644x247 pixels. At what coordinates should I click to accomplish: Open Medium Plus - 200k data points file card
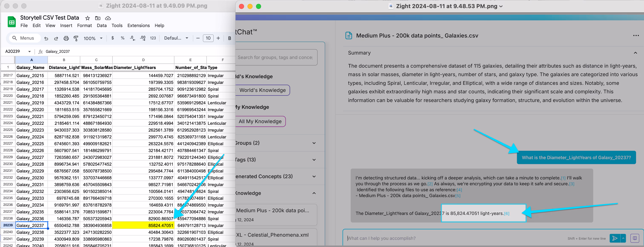276,215
